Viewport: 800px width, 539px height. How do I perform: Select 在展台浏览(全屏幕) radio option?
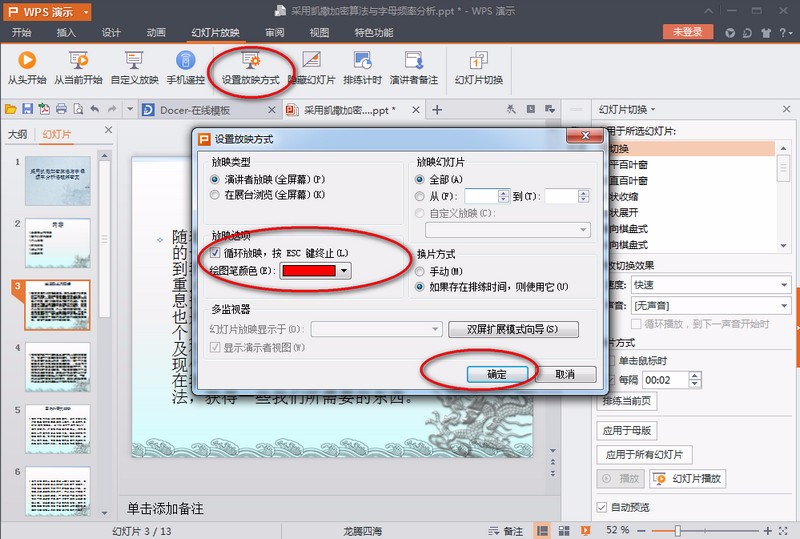coord(216,195)
